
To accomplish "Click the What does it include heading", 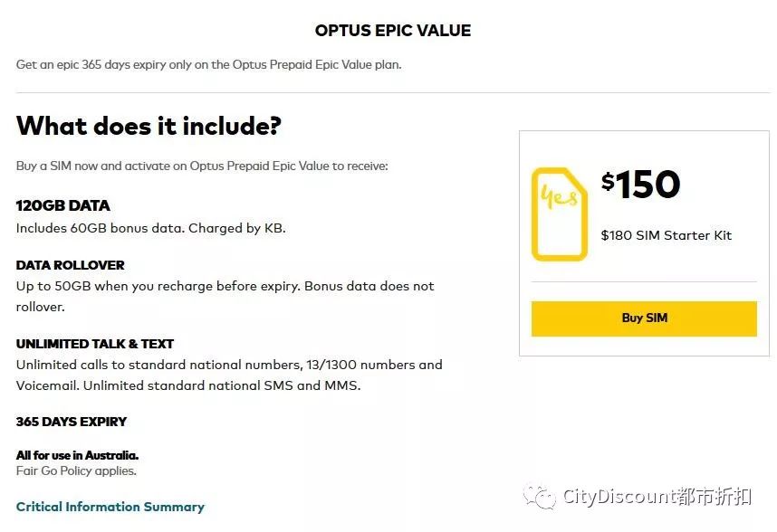I will tap(149, 126).
